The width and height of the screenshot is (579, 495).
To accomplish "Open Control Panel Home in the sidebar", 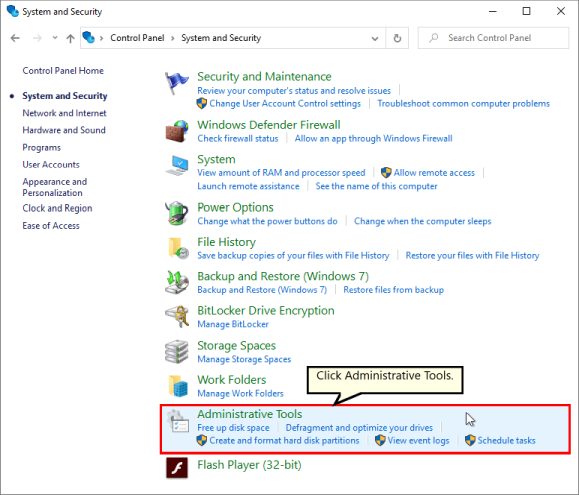I will tap(63, 71).
